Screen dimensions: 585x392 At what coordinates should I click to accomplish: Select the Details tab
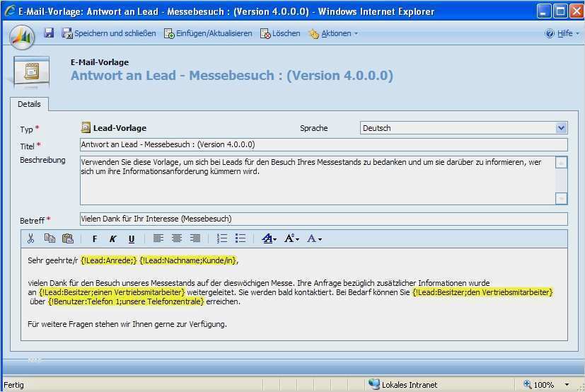pos(29,104)
